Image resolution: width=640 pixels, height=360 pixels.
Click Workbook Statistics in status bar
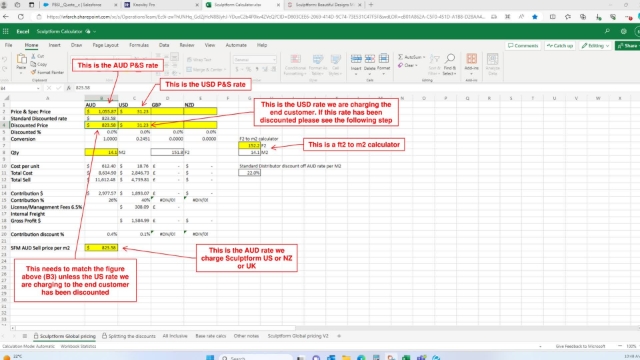(x=78, y=346)
